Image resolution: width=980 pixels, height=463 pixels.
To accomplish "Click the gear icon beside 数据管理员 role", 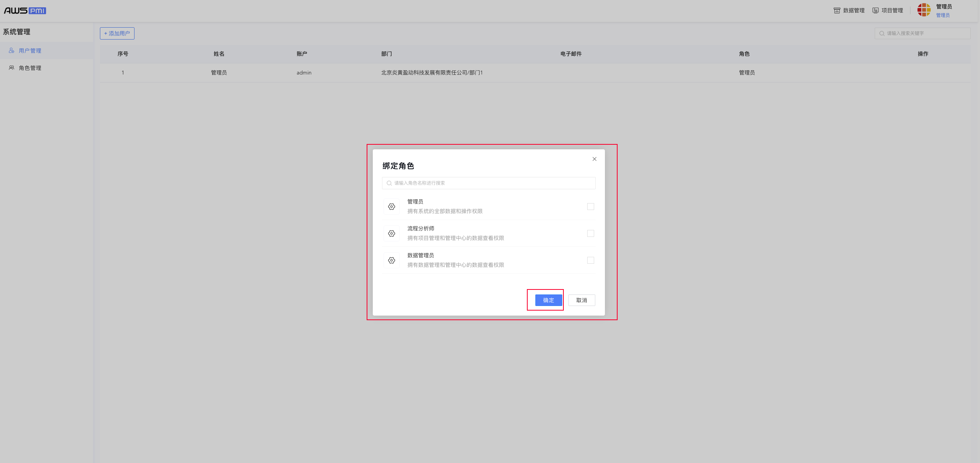I will [392, 260].
